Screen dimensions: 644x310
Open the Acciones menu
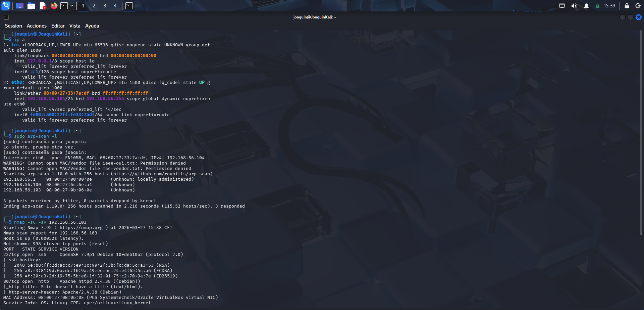[x=37, y=26]
